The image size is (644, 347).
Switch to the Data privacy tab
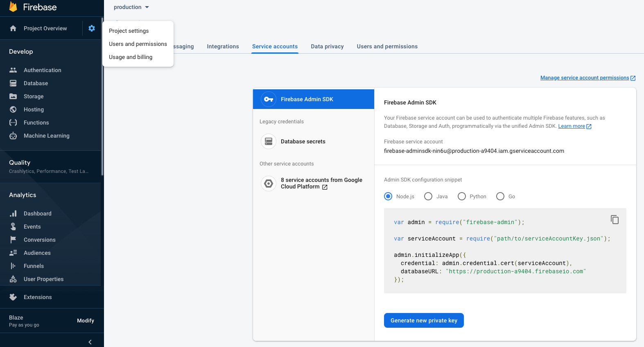(x=327, y=46)
